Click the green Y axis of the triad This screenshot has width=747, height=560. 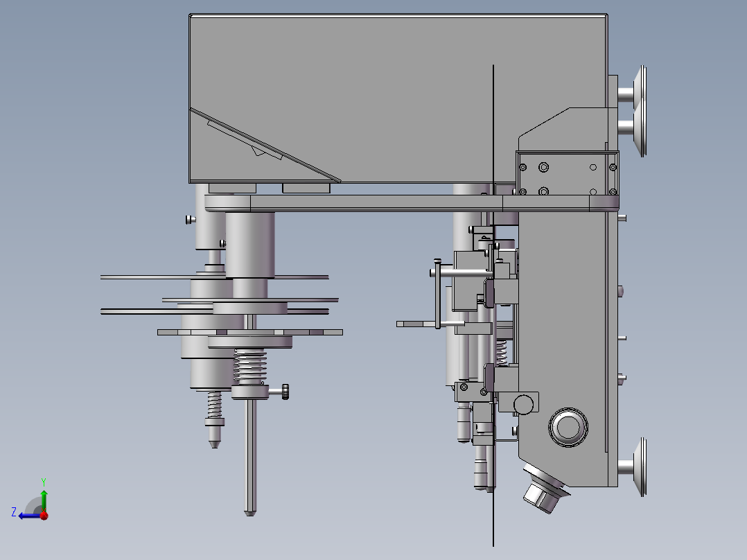tap(44, 500)
